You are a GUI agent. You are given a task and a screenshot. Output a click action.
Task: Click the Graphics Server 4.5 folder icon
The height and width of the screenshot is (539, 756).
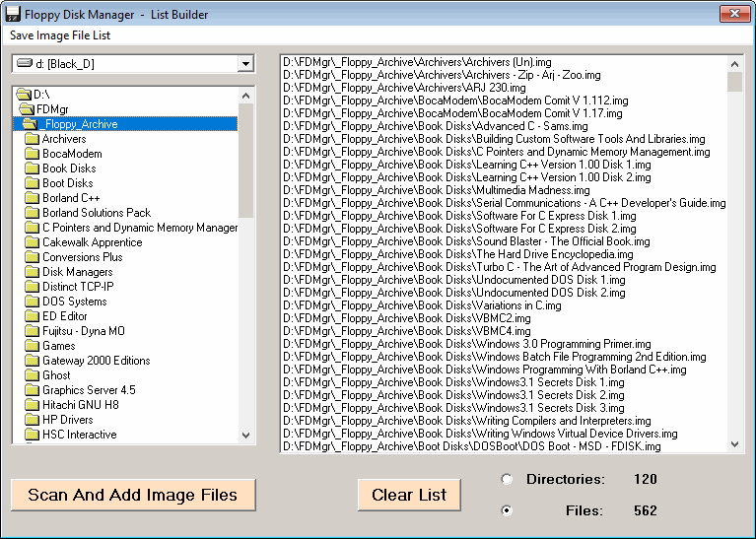pos(33,390)
